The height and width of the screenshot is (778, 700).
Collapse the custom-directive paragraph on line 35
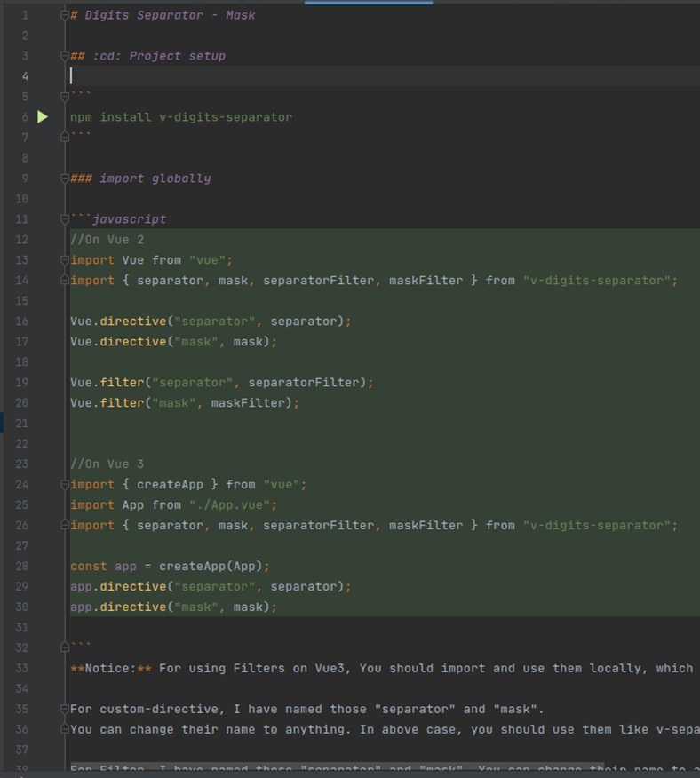tap(65, 709)
